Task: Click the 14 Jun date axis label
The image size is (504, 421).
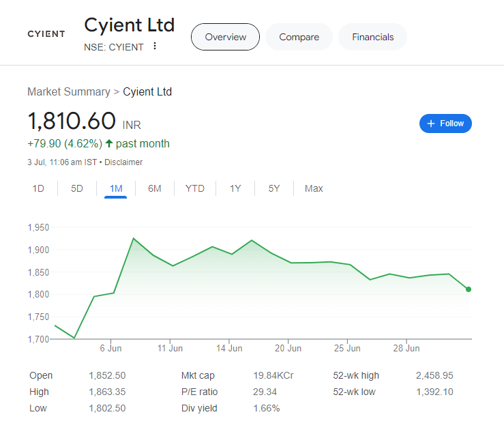Action: (229, 348)
